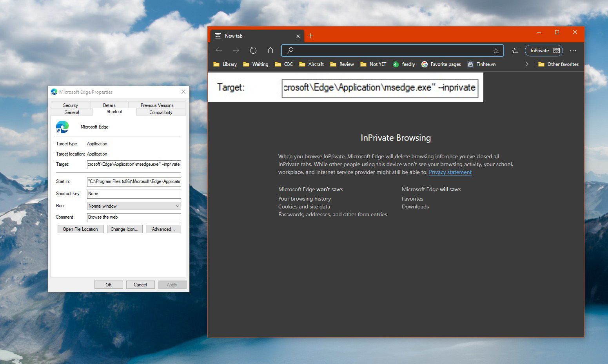Click the Target field in Properties
Screen dimensions: 608x364
[x=134, y=164]
